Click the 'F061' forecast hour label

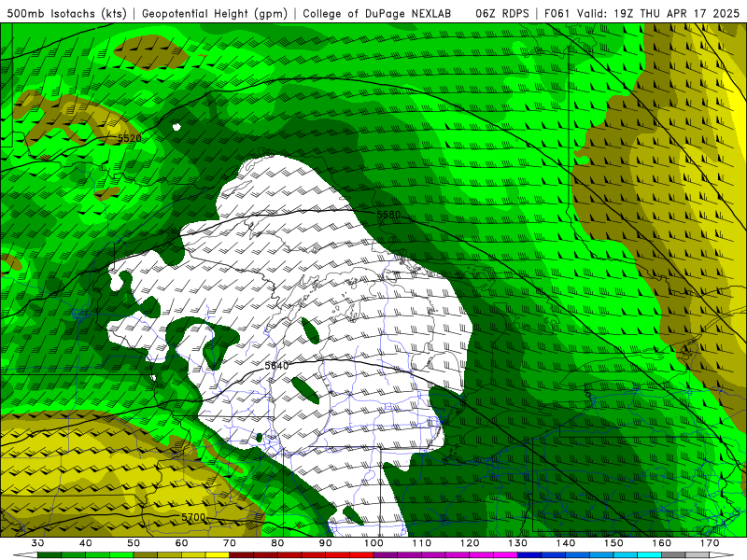click(557, 14)
